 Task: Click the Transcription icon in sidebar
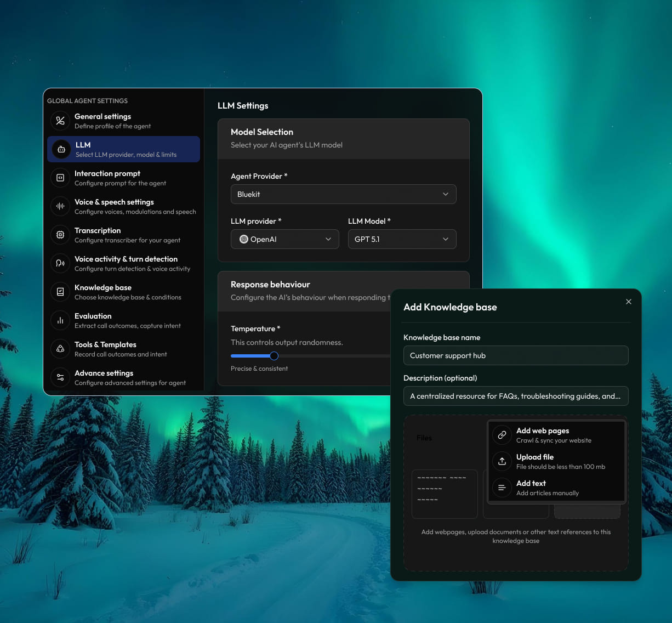click(x=60, y=235)
